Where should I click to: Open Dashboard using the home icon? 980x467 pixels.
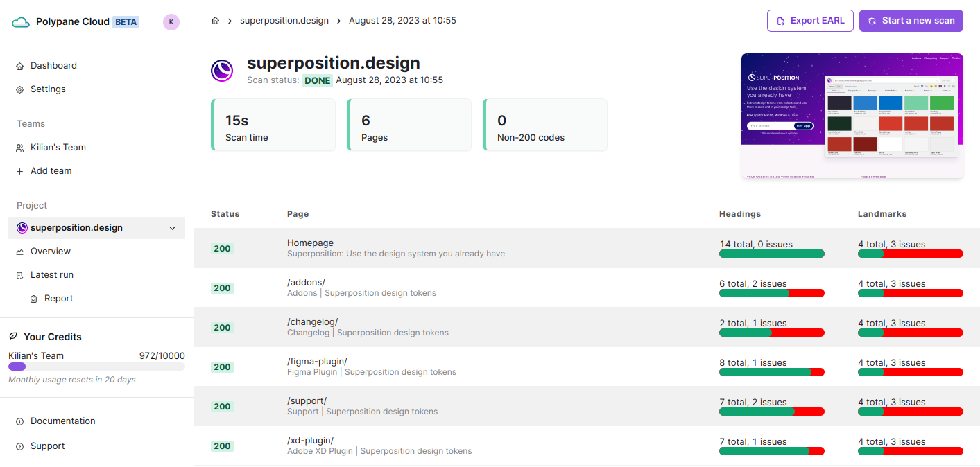tap(20, 65)
